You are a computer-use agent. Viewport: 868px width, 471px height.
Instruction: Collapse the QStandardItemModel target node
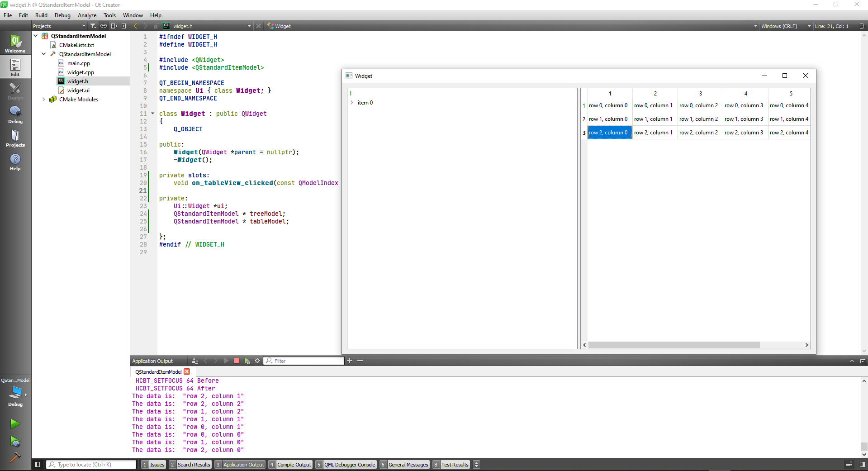click(44, 54)
